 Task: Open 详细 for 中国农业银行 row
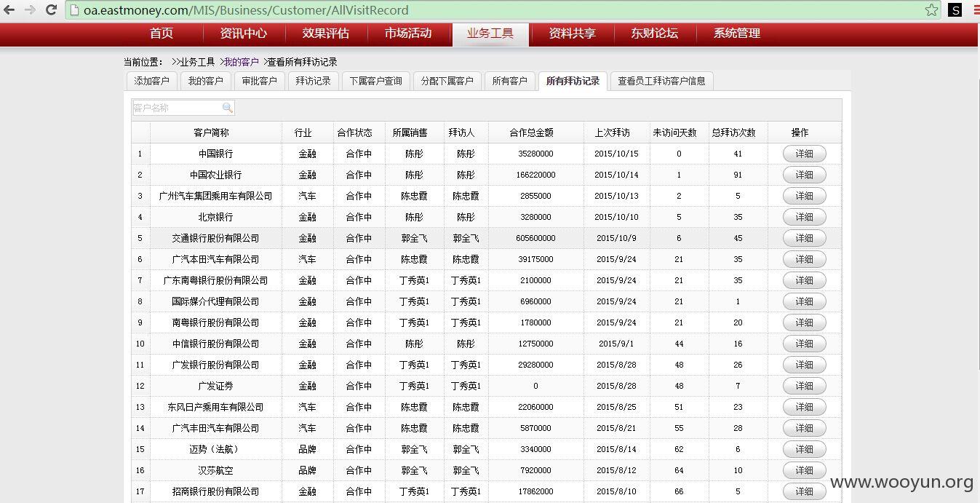(804, 175)
